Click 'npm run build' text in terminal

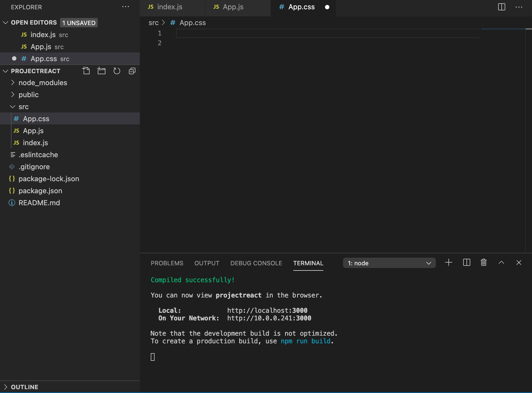point(306,341)
